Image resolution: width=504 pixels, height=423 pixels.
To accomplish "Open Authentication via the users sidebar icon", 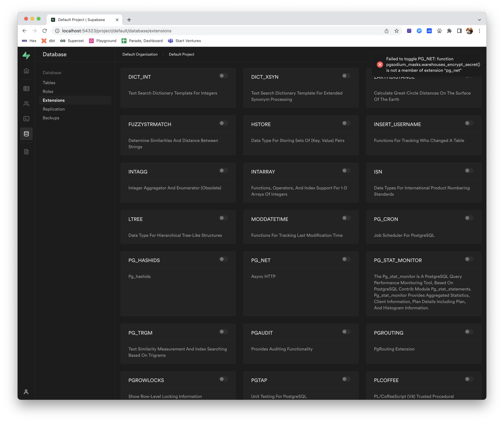I will (x=26, y=103).
